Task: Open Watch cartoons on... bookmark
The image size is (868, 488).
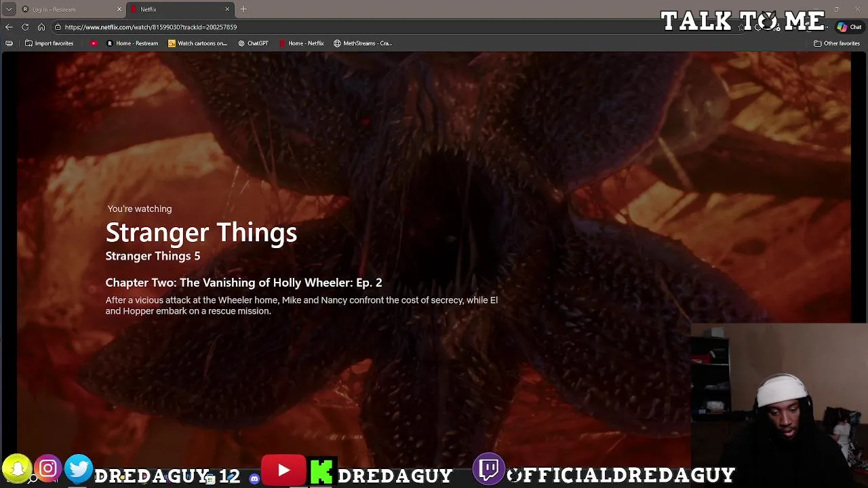Action: pyautogui.click(x=198, y=43)
